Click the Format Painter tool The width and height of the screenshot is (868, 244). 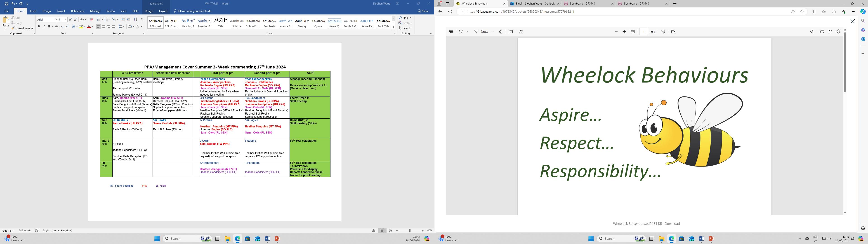[x=22, y=28]
